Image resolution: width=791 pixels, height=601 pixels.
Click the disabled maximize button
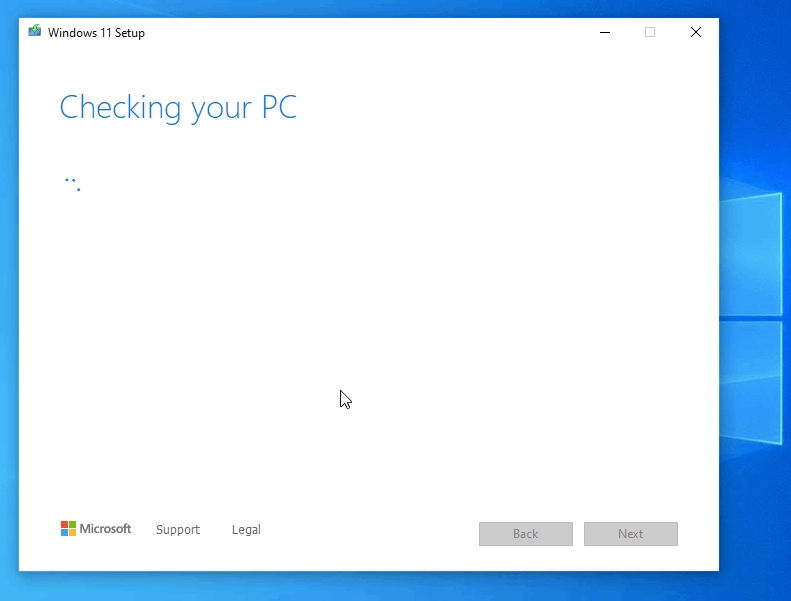[650, 32]
